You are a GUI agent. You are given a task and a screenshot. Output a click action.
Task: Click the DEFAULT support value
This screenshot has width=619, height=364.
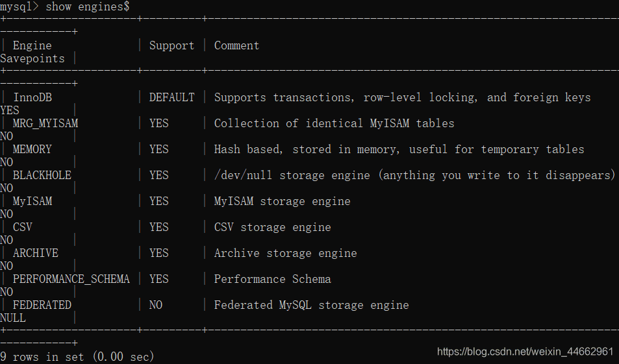(171, 97)
